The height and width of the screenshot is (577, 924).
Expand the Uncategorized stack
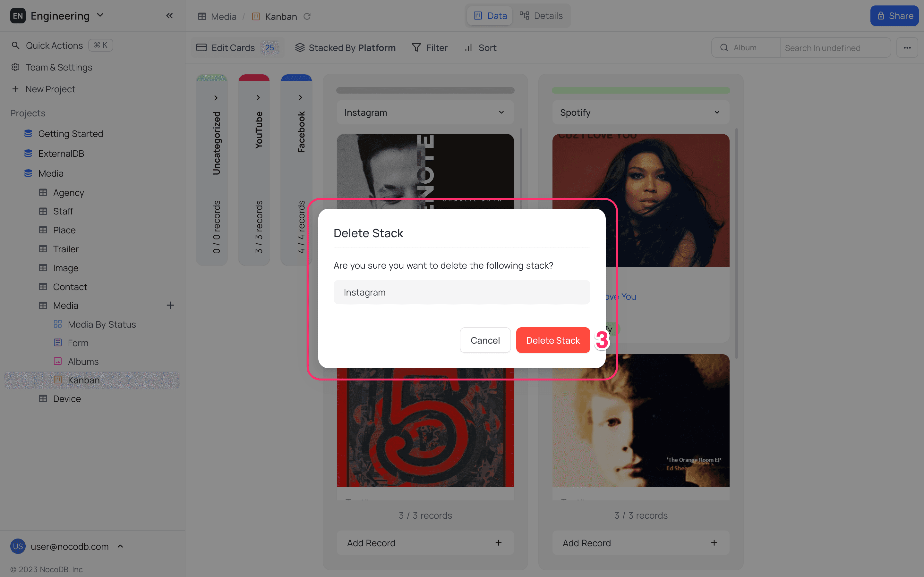216,98
